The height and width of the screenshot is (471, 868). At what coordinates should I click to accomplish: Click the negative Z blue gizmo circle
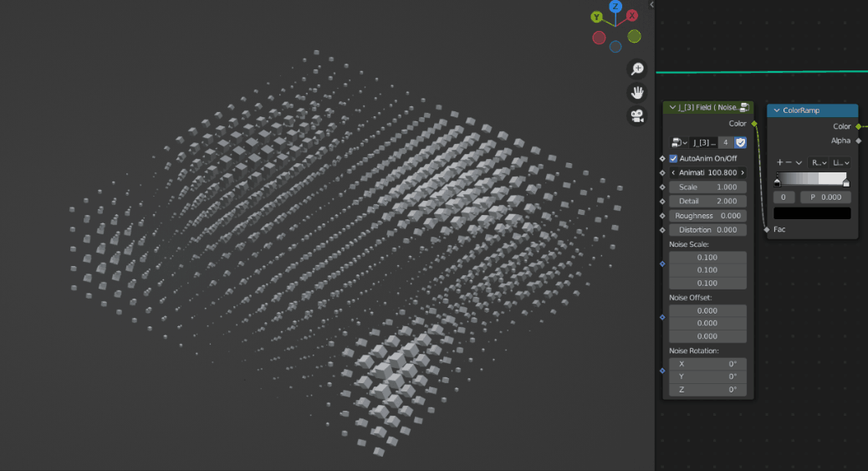[615, 47]
